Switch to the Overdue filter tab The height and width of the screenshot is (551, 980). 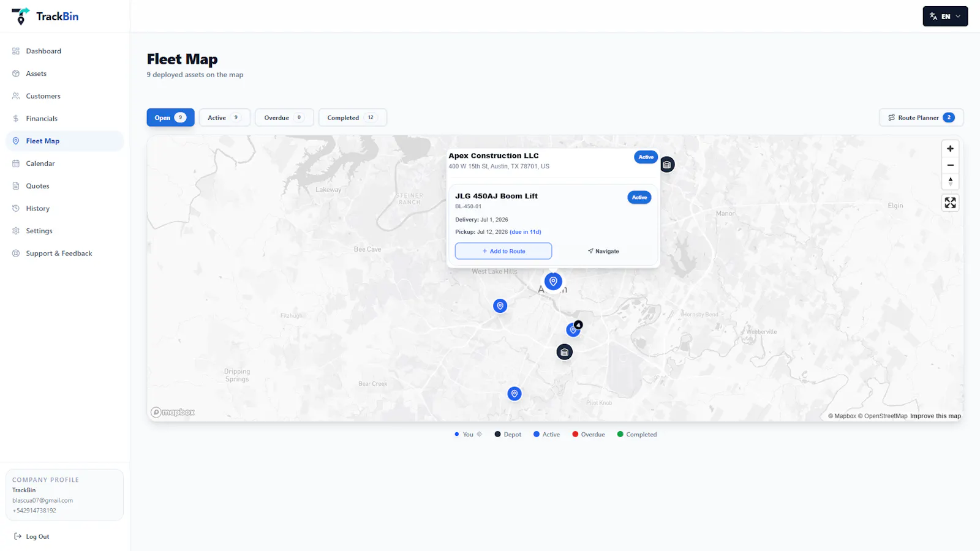(x=284, y=118)
